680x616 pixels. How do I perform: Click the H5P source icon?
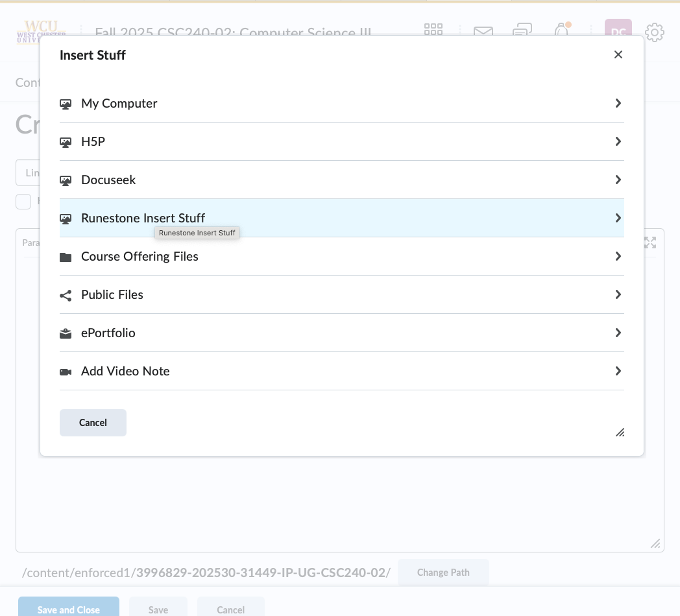click(x=66, y=142)
